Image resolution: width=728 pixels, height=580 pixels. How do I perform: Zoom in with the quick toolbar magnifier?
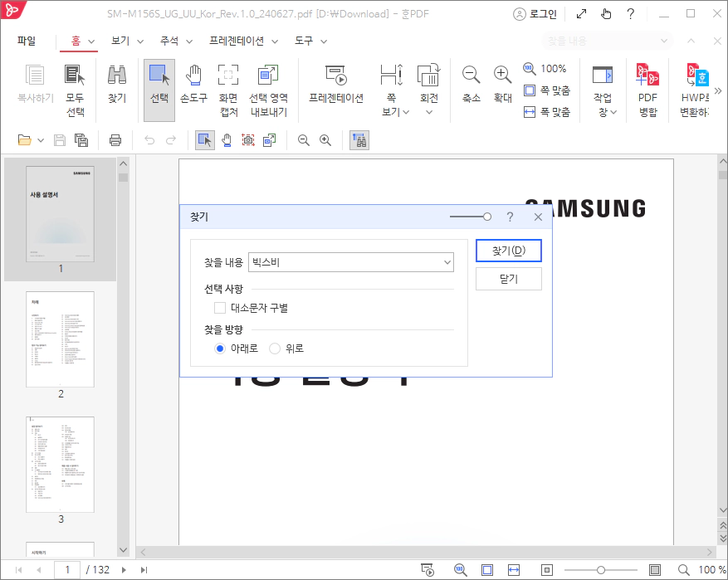(325, 140)
